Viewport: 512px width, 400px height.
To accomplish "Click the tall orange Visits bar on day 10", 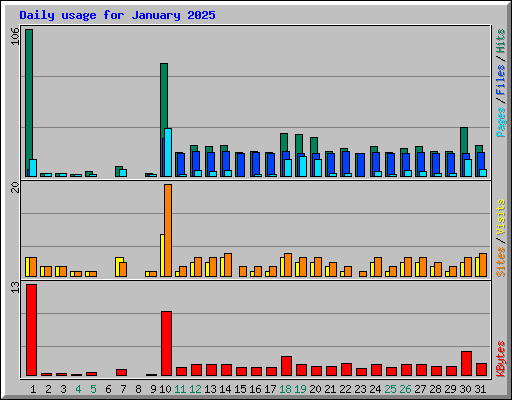I will (168, 230).
